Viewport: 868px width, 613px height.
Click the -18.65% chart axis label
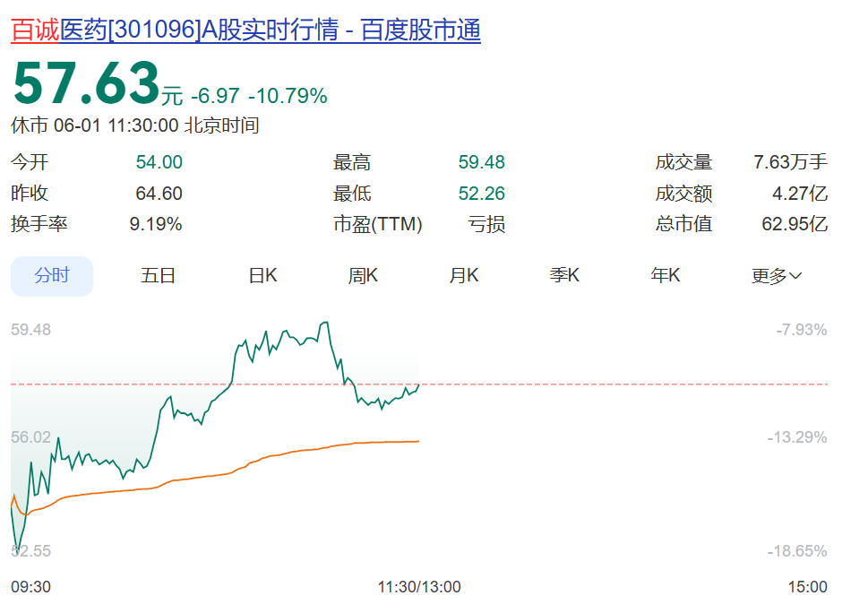point(797,551)
